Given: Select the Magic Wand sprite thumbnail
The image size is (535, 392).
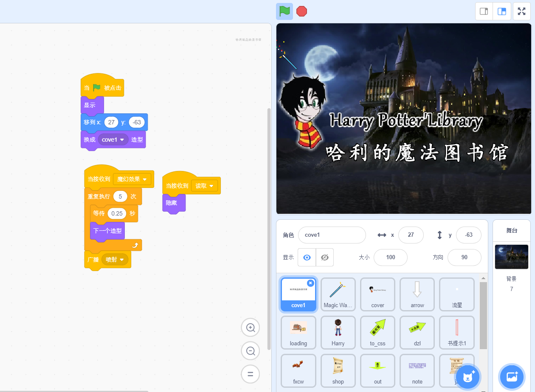Looking at the screenshot, I should tap(338, 294).
